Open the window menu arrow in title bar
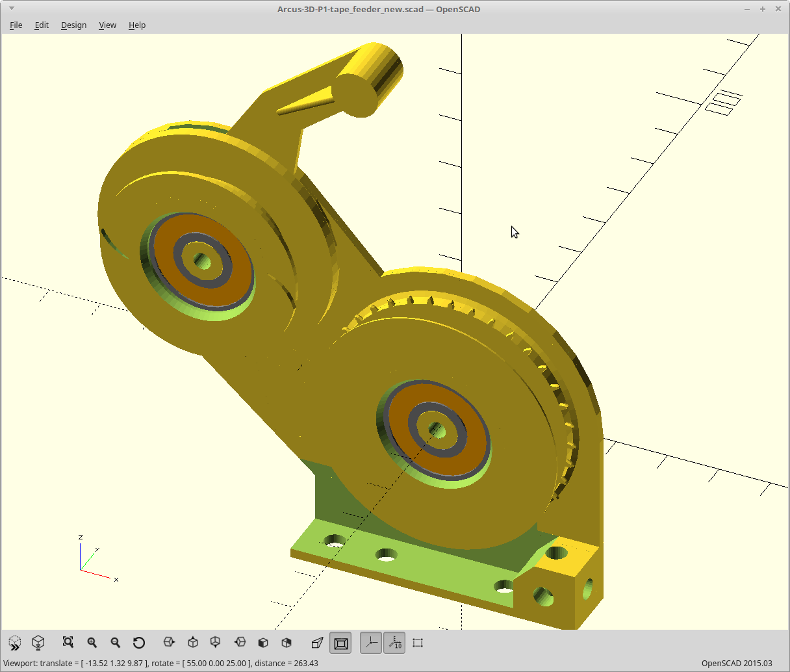Viewport: 790px width, 672px height. (12, 9)
